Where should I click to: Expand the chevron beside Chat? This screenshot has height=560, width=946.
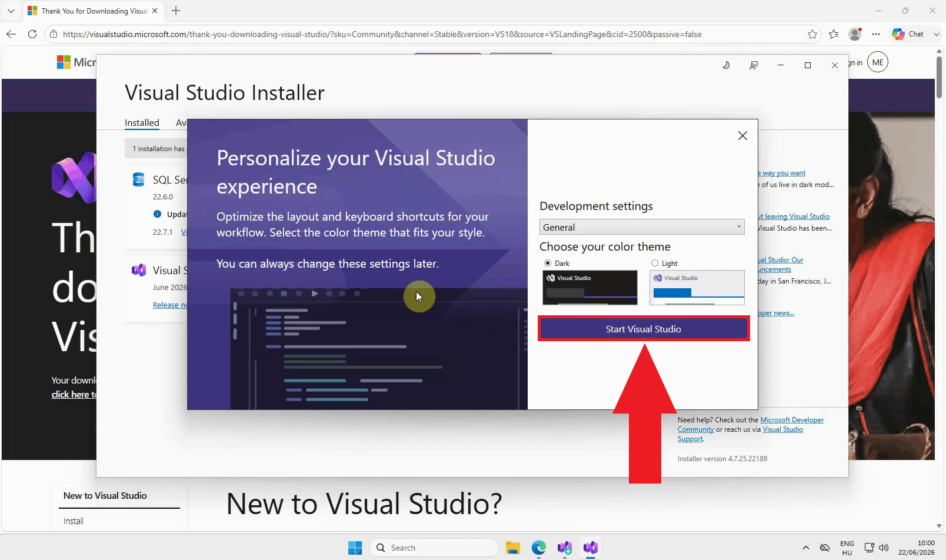pyautogui.click(x=936, y=34)
